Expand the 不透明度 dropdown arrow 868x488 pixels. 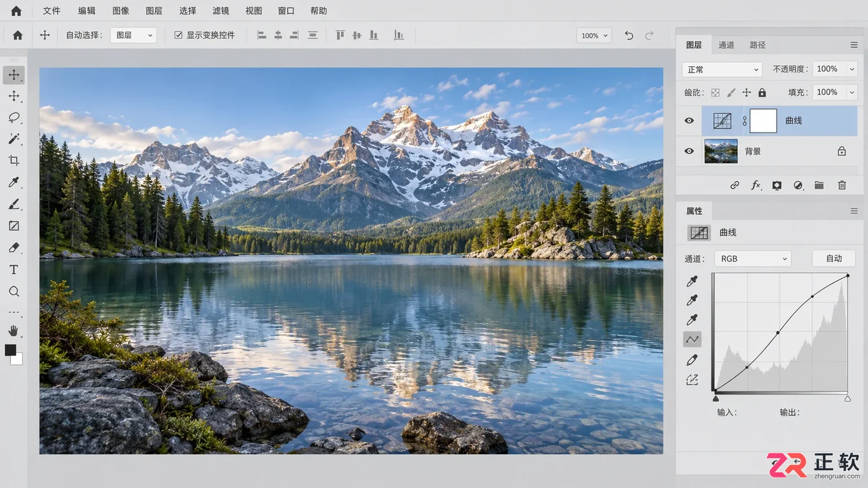pos(852,69)
